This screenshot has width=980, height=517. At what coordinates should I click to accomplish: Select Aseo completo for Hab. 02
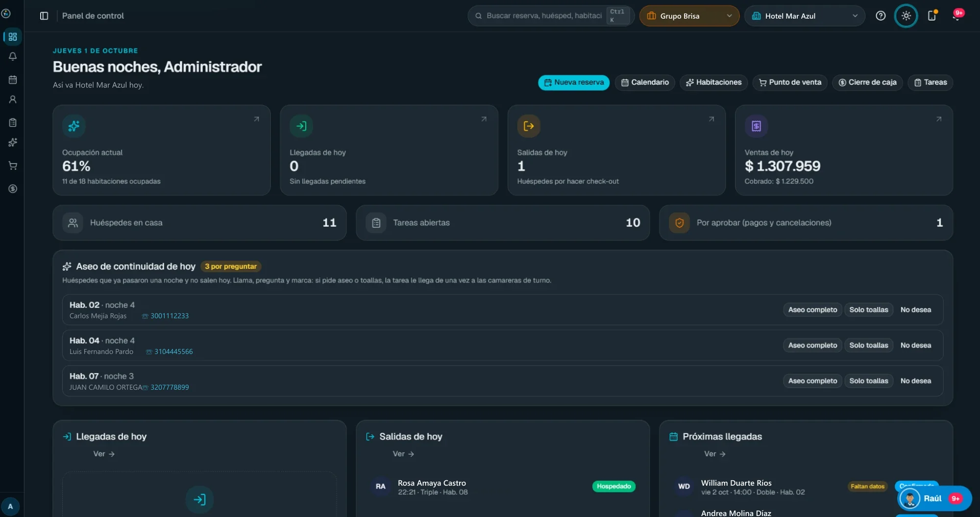[812, 310]
